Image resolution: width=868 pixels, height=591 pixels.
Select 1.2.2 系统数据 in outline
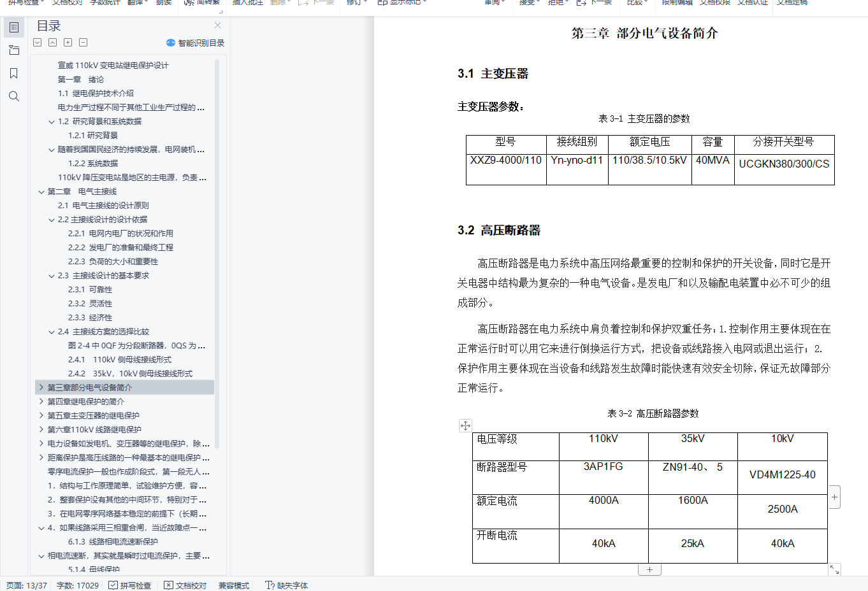tap(93, 164)
